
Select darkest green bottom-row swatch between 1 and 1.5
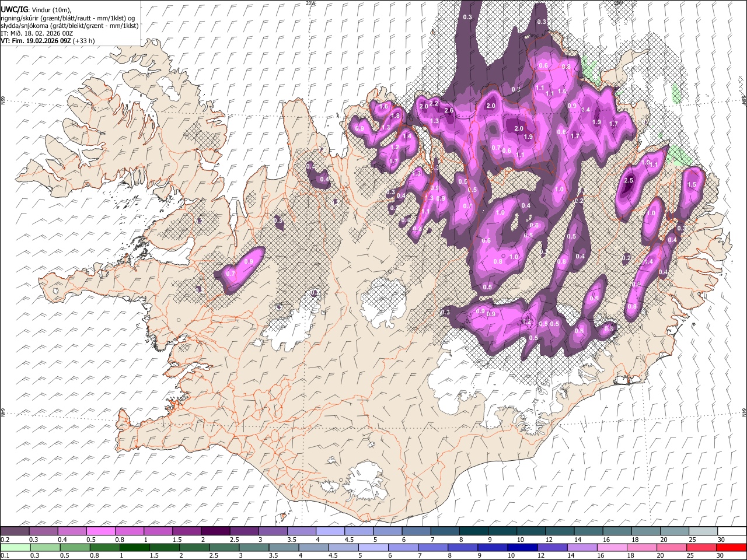point(134,547)
